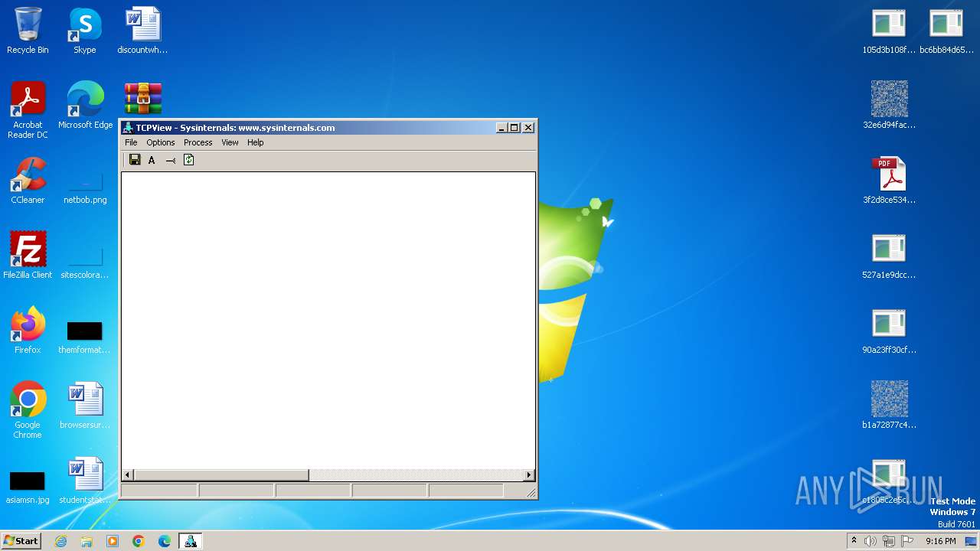Open Windows Media Player from the taskbar

coord(113,541)
